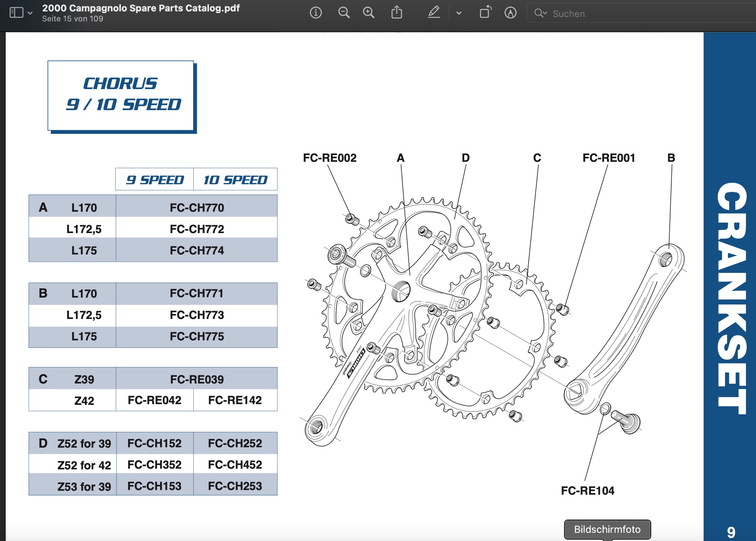Open sidebar view options chevron
Image resolution: width=756 pixels, height=541 pixels.
[30, 13]
